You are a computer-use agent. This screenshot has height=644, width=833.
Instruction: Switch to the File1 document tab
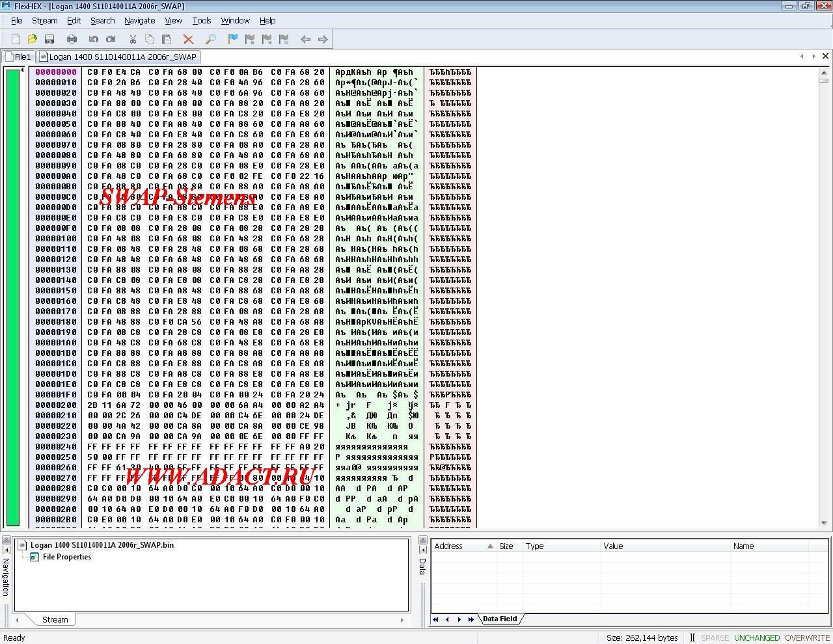coord(19,57)
